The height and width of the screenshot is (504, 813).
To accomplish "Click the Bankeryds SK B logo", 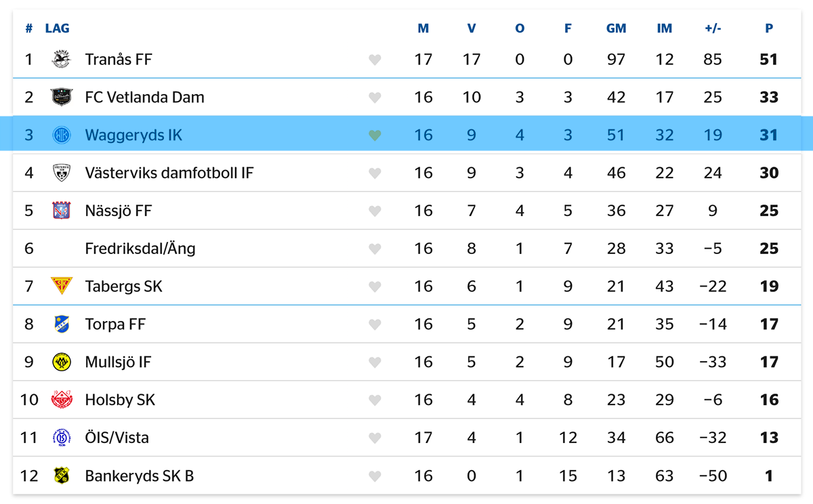I will [61, 476].
